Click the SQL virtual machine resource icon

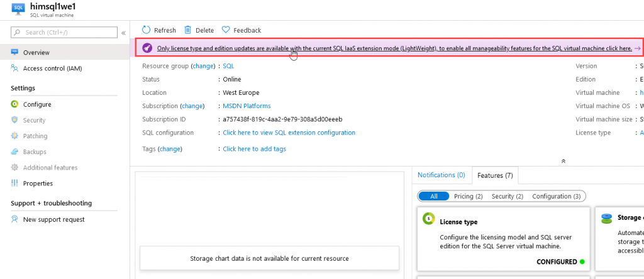click(x=18, y=8)
